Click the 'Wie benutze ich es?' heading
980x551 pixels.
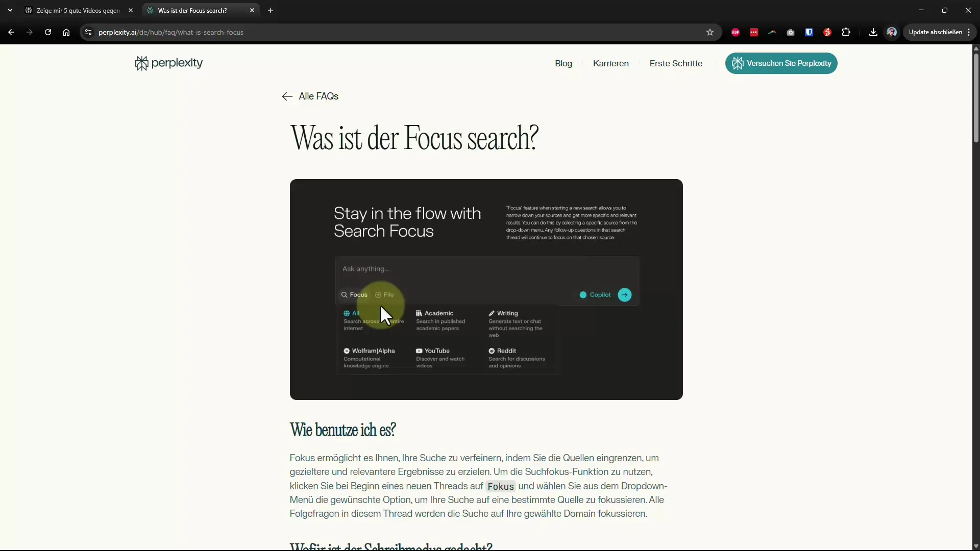pyautogui.click(x=342, y=430)
